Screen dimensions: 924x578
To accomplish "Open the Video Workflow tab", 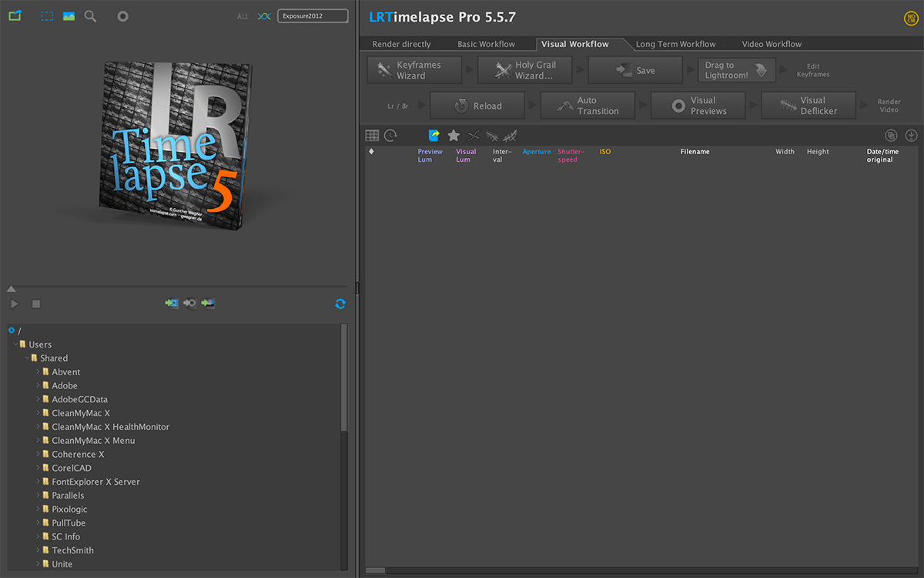I will pyautogui.click(x=772, y=44).
